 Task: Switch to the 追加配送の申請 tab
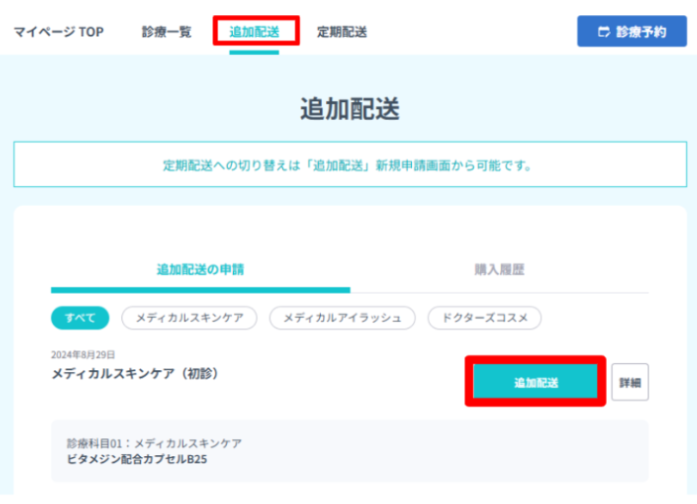coord(200,269)
